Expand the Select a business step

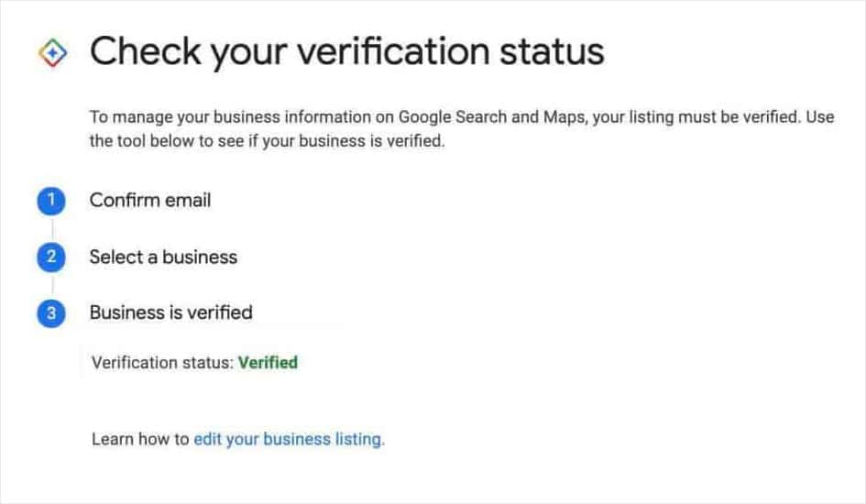(163, 257)
